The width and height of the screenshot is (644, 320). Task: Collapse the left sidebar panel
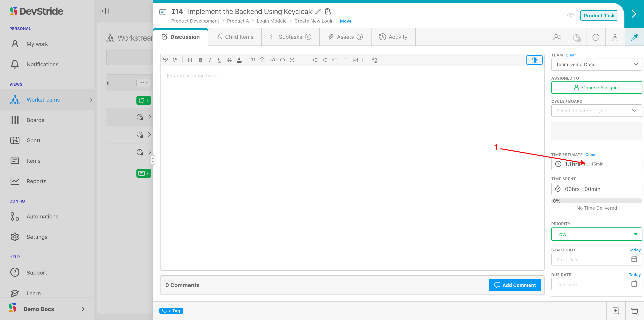[104, 11]
